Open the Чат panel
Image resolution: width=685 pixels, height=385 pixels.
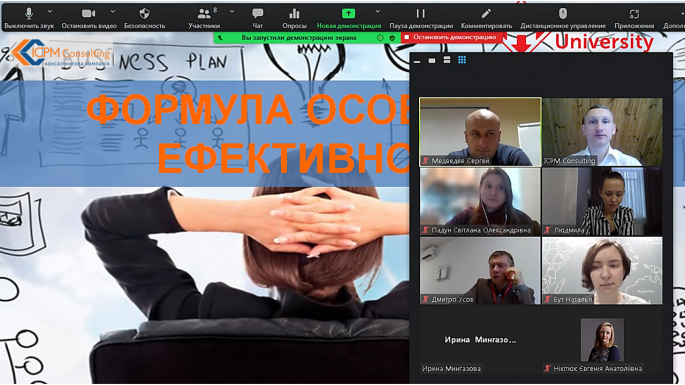tap(258, 18)
